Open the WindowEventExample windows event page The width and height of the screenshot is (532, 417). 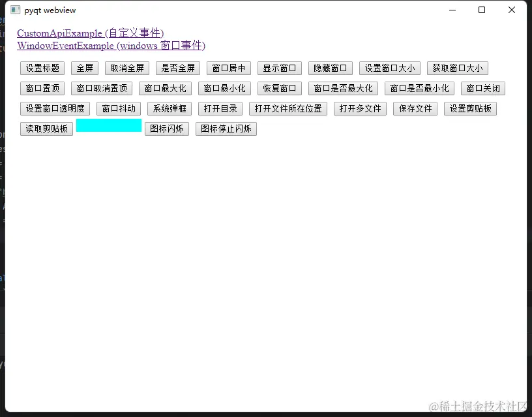(x=110, y=45)
